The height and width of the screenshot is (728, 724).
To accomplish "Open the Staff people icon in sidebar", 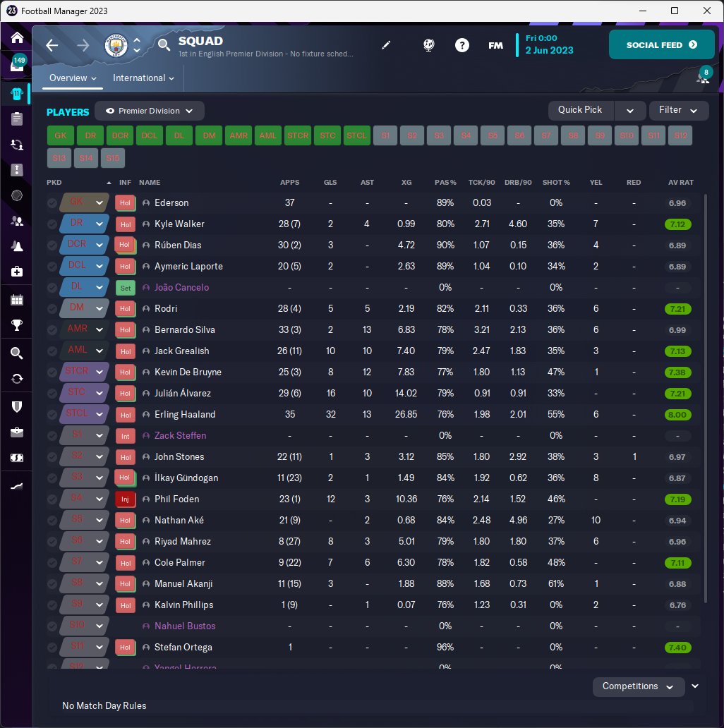I will point(17,221).
